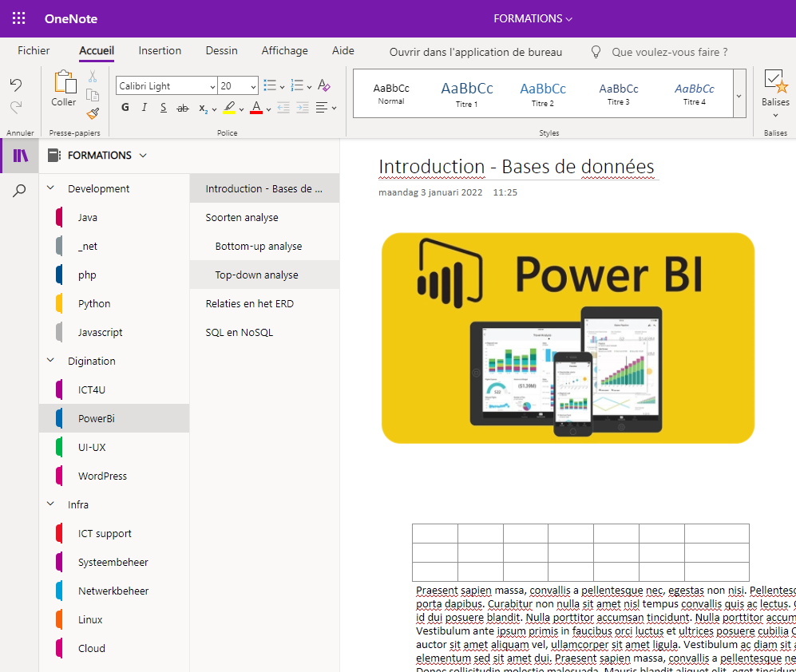The image size is (796, 672).
Task: Expand the Styles gallery
Action: tap(739, 94)
